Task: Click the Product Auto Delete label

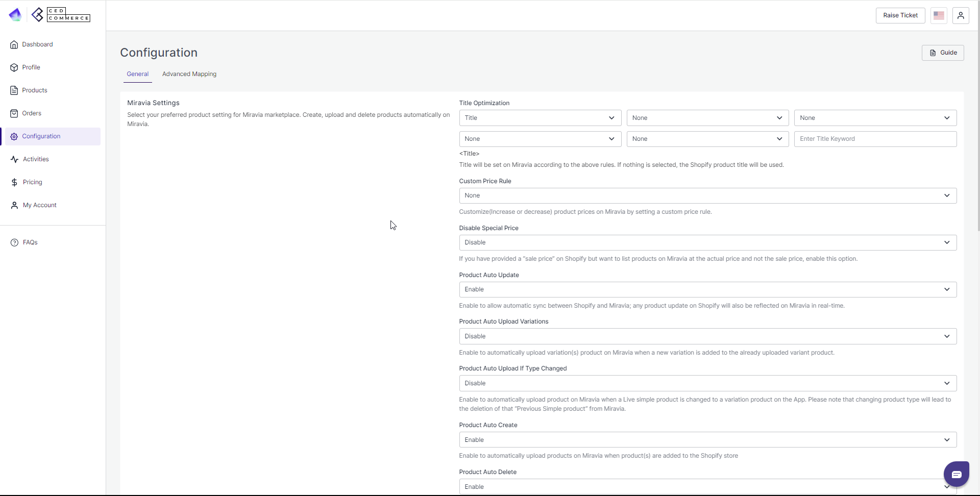Action: pos(488,472)
